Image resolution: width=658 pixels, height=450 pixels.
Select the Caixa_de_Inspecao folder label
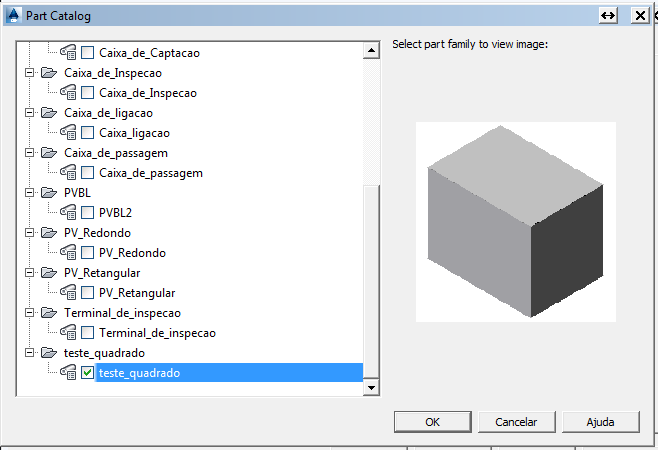(113, 73)
